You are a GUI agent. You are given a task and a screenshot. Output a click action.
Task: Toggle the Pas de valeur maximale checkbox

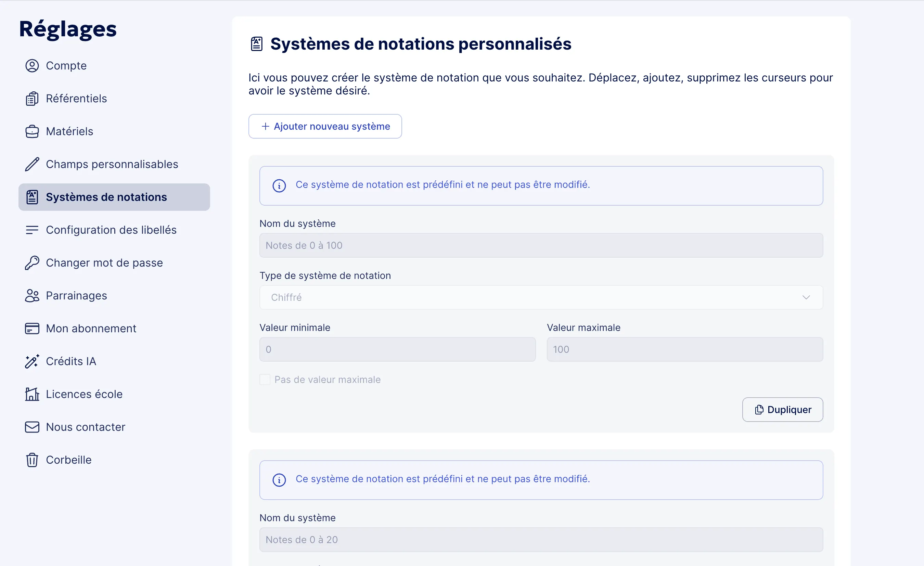click(x=265, y=380)
